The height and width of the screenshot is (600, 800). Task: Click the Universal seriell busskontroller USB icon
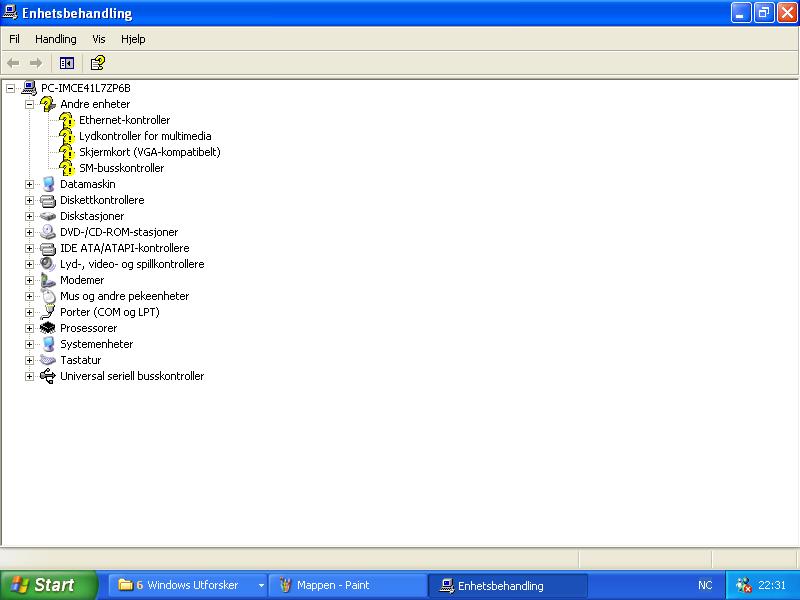coord(48,376)
